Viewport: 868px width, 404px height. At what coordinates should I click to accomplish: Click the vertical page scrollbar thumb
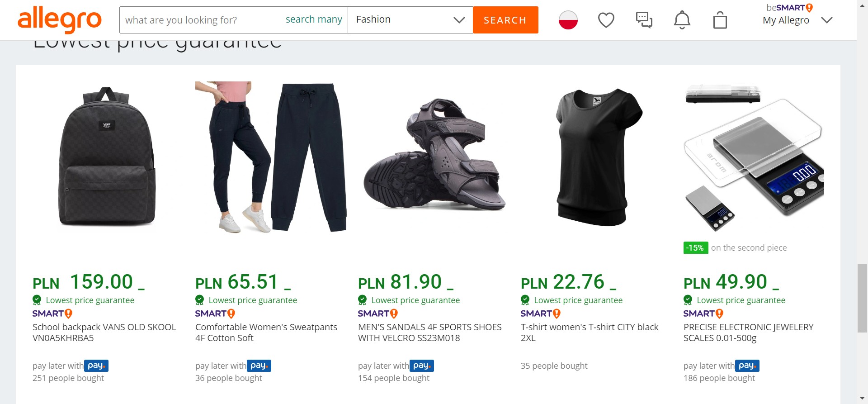pyautogui.click(x=862, y=298)
